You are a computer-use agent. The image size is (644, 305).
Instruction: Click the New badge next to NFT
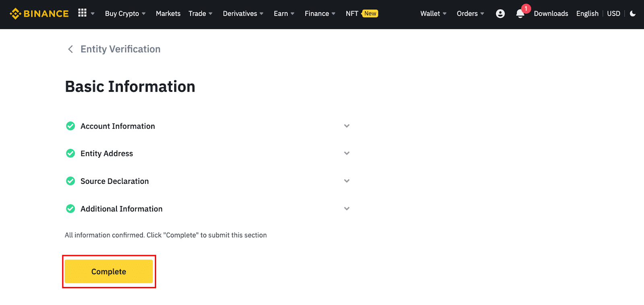coord(370,13)
